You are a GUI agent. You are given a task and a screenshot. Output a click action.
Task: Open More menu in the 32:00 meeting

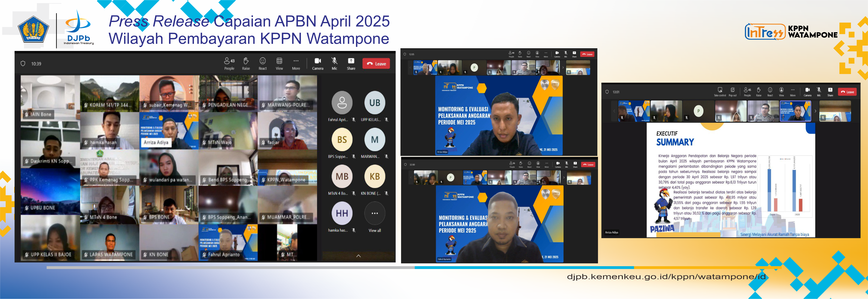pos(547,164)
